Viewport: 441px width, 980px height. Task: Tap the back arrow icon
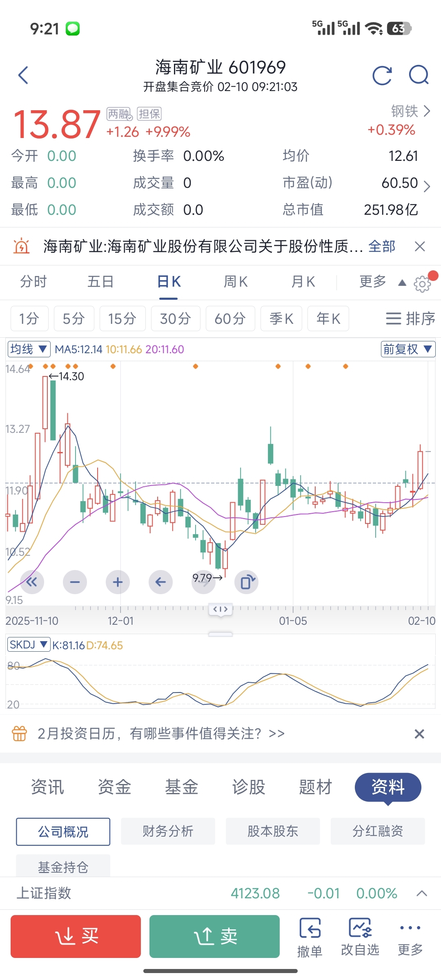(24, 75)
